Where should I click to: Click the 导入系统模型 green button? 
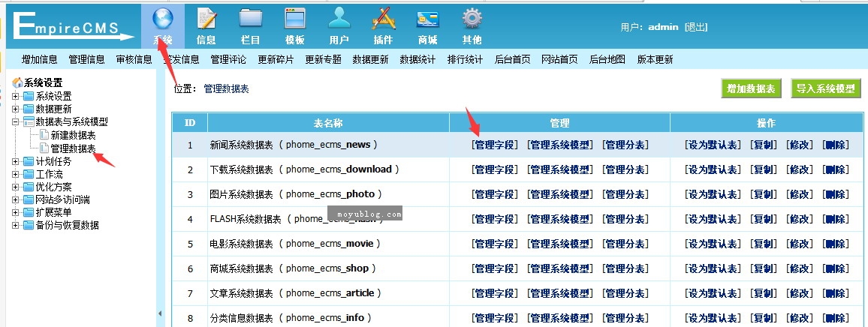coord(827,88)
